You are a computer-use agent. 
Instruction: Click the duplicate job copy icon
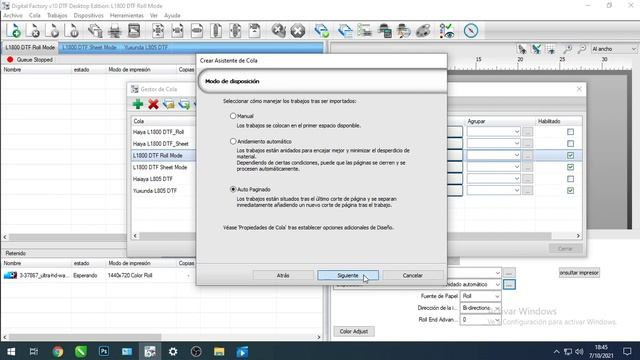(95, 31)
